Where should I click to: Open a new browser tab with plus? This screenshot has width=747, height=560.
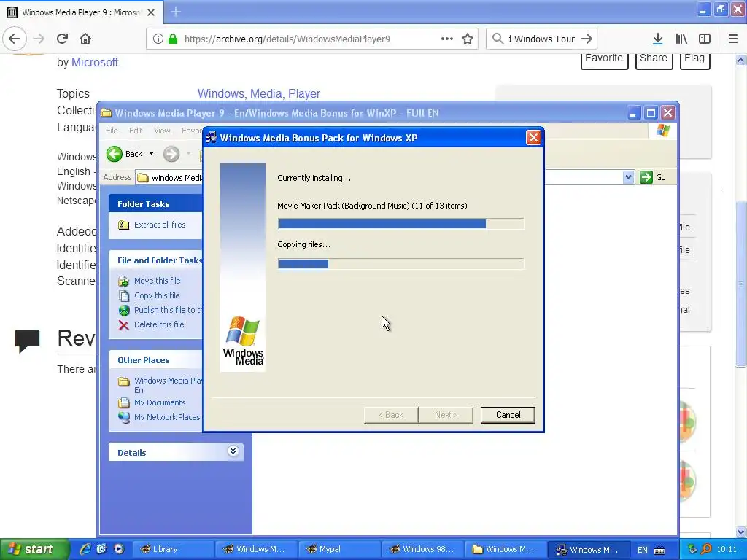point(176,12)
